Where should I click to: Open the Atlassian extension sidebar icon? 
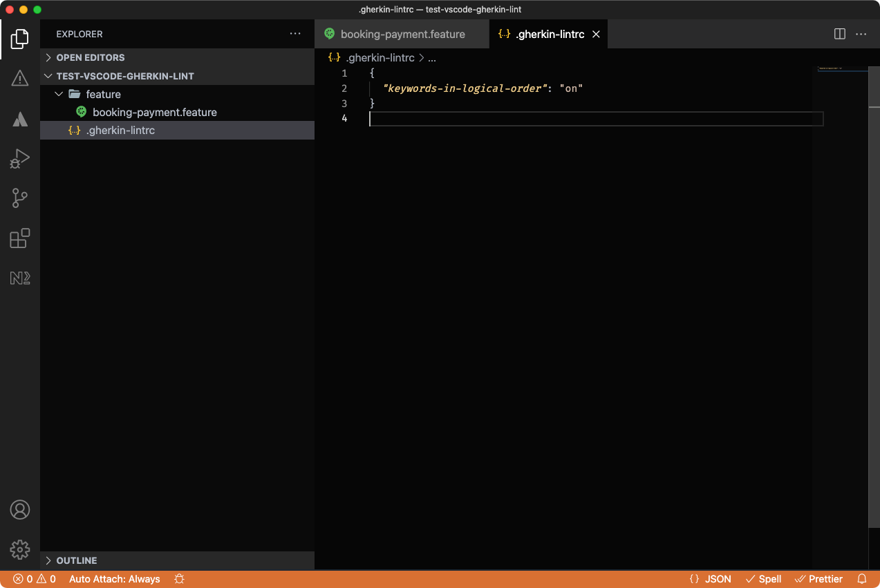(19, 119)
